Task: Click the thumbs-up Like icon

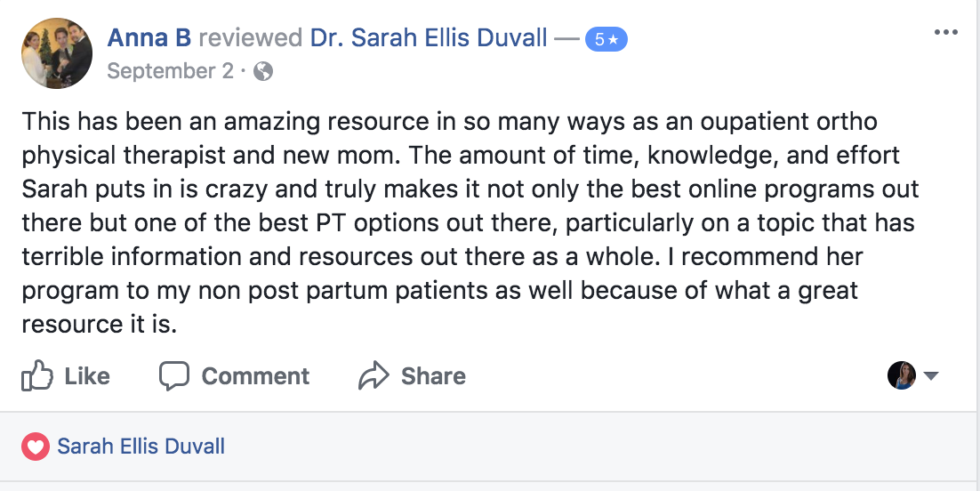Action: point(36,375)
